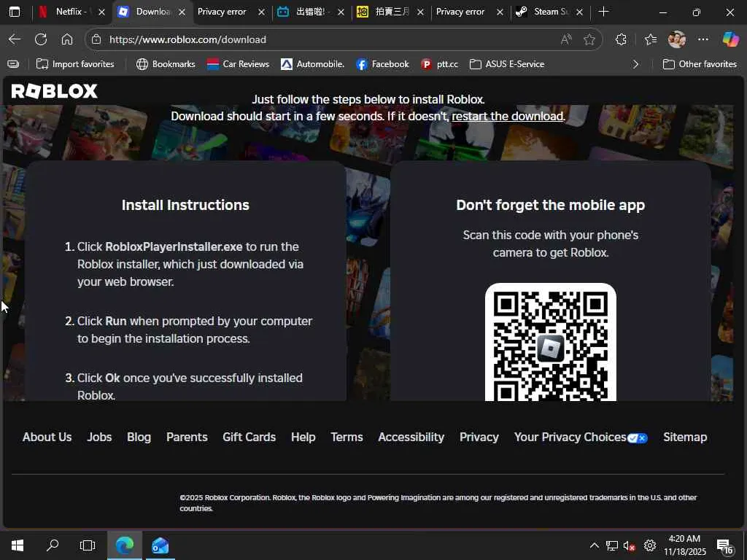Go back with the browser back arrow

(15, 39)
